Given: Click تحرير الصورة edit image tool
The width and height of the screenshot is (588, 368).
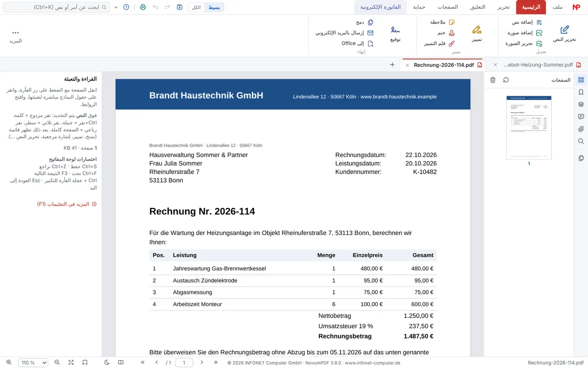Looking at the screenshot, I should click(524, 43).
